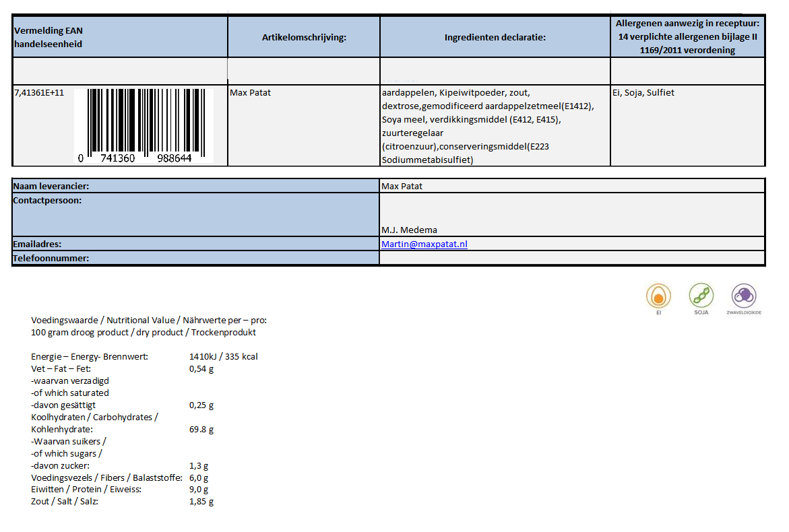789x532 pixels.
Task: Click the salt value "1,85 g"
Action: [x=201, y=501]
